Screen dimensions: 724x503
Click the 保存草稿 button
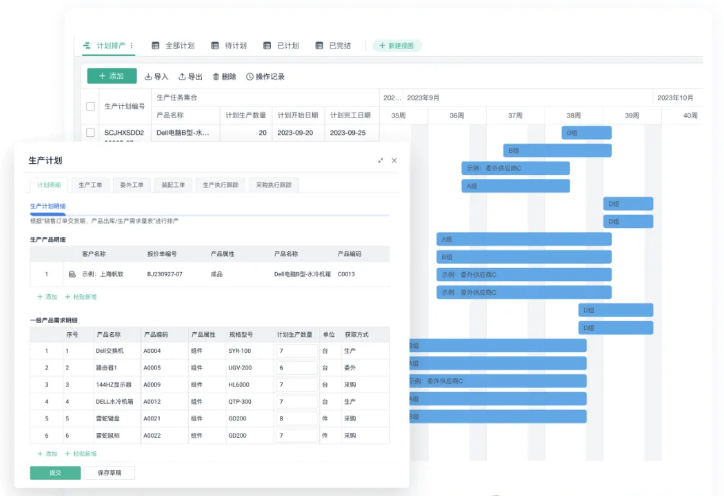coord(109,473)
